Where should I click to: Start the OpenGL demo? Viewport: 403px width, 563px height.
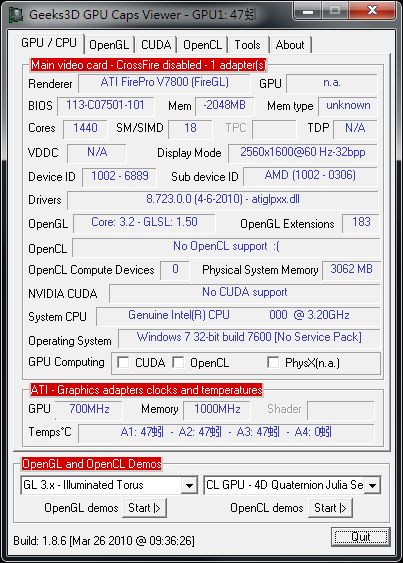(x=144, y=508)
